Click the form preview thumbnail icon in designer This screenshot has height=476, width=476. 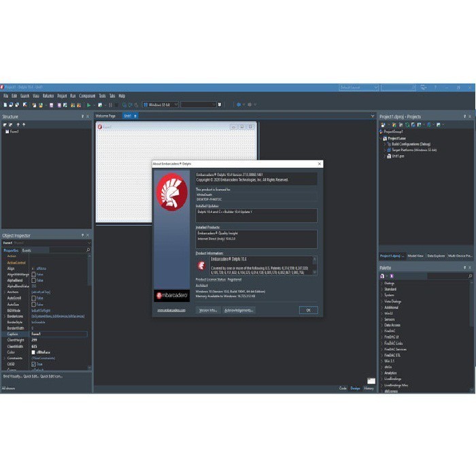coord(371,381)
